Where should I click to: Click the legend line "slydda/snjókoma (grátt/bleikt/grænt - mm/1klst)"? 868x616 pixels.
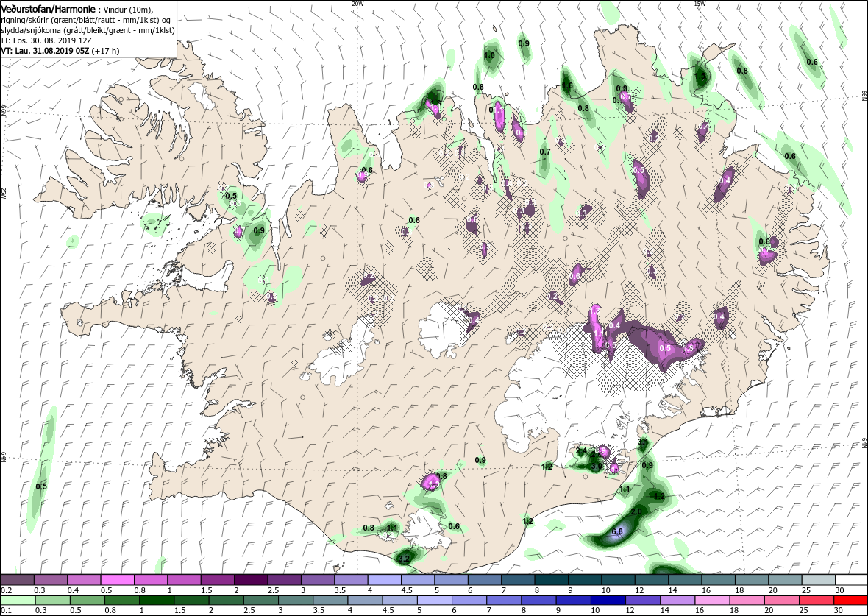[x=88, y=30]
